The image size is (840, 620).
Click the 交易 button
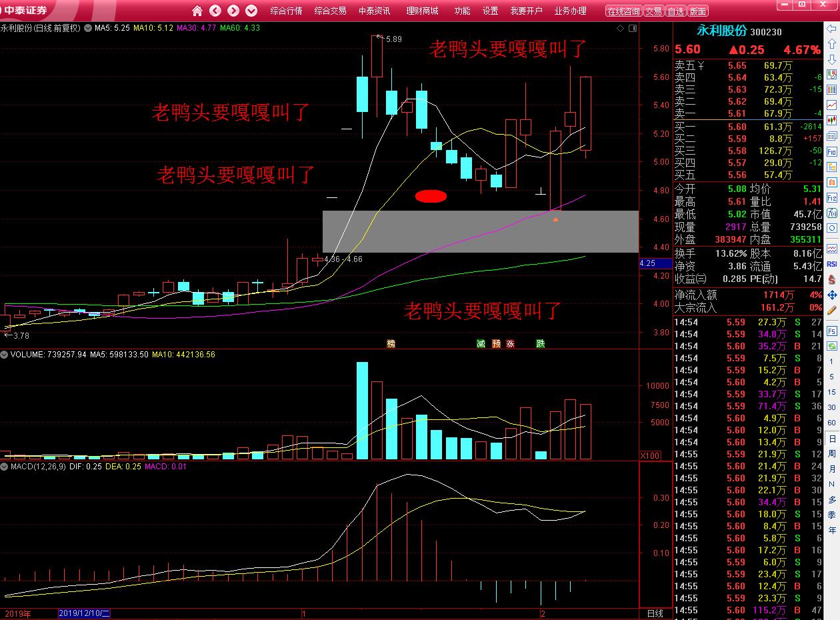(654, 11)
